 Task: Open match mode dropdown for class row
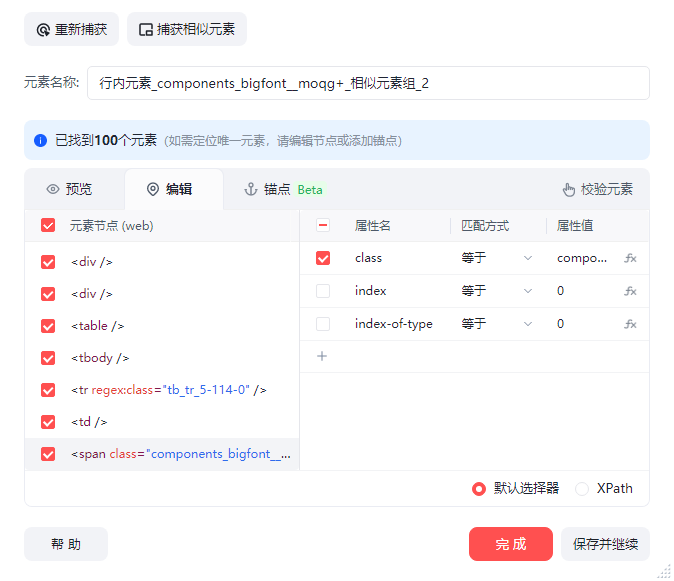(x=497, y=258)
